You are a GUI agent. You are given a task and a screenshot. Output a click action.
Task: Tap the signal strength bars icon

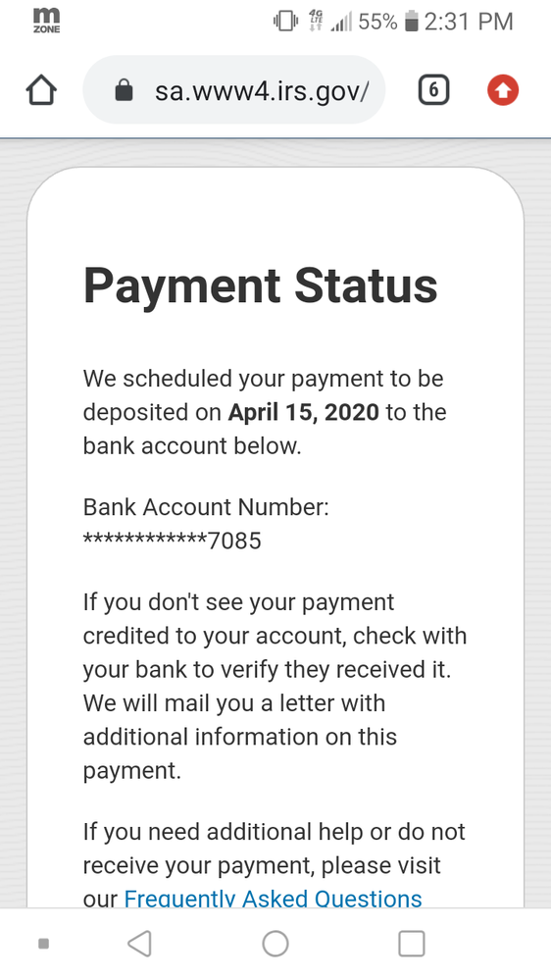click(x=341, y=23)
